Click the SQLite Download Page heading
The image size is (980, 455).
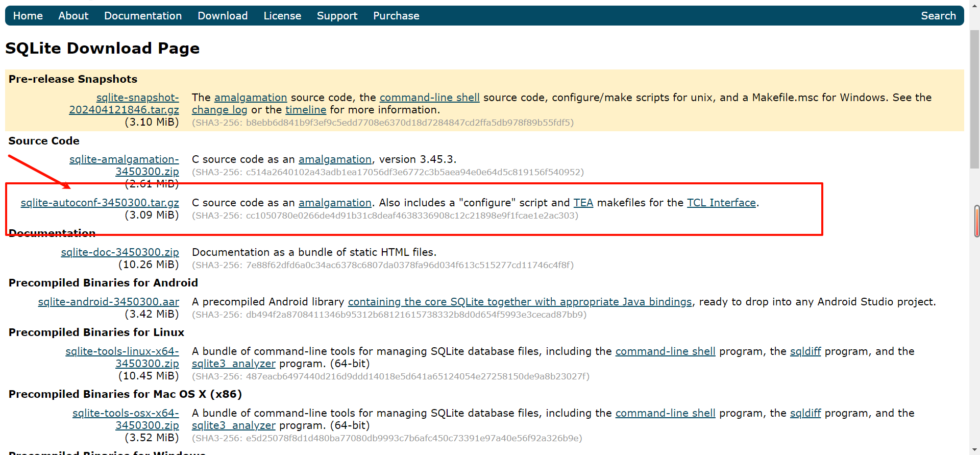(102, 48)
